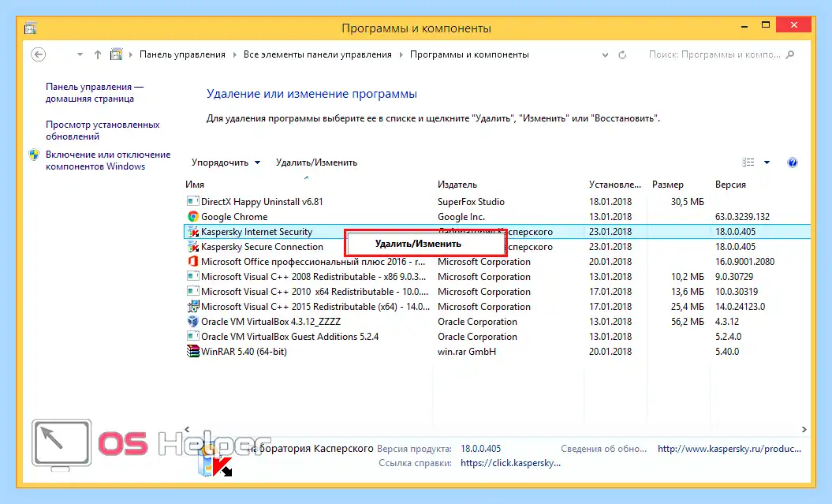The image size is (832, 504).
Task: Sort by "Размер" column header
Action: (x=667, y=185)
